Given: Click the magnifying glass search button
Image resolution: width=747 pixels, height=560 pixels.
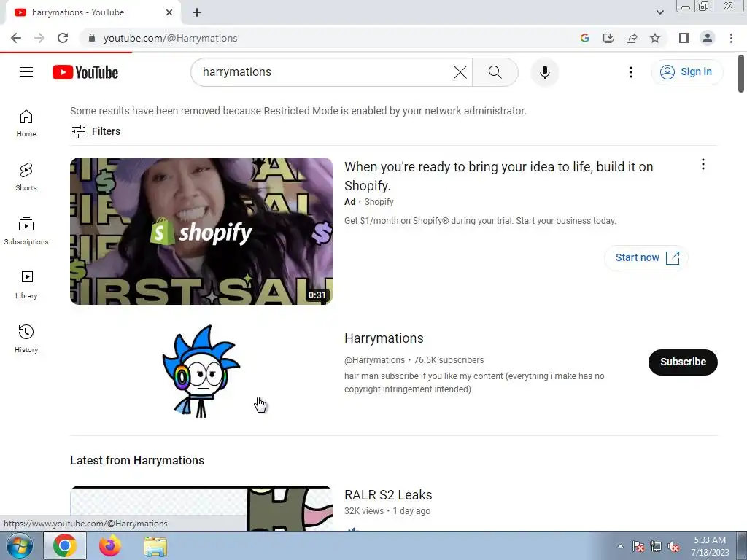Looking at the screenshot, I should coord(495,72).
